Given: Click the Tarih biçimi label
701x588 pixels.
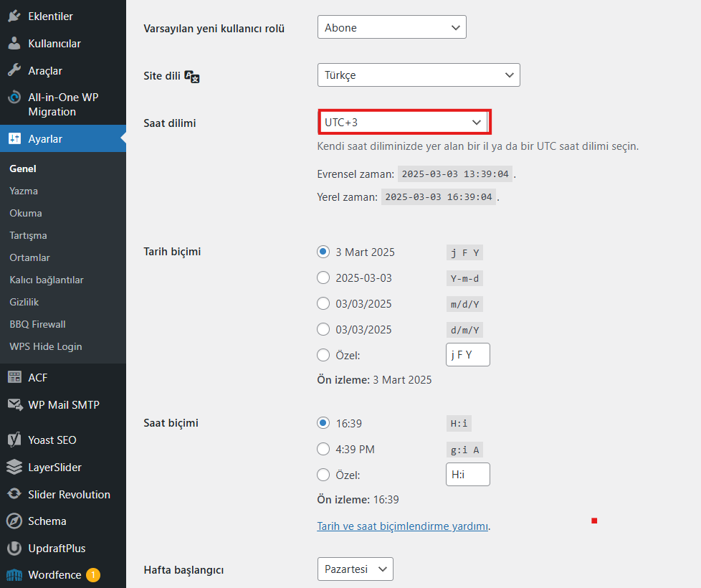Looking at the screenshot, I should [x=172, y=251].
